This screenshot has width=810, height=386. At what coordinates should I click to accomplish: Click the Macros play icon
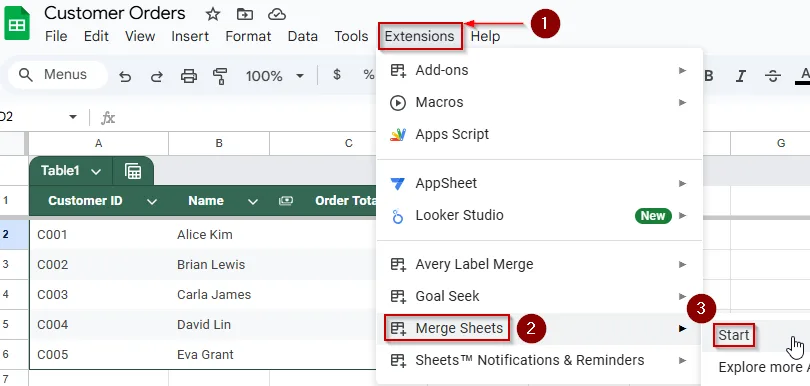pyautogui.click(x=398, y=102)
